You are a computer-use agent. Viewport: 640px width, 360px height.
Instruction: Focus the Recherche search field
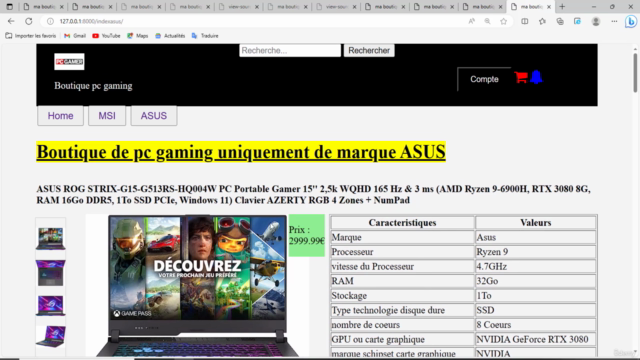tap(290, 51)
